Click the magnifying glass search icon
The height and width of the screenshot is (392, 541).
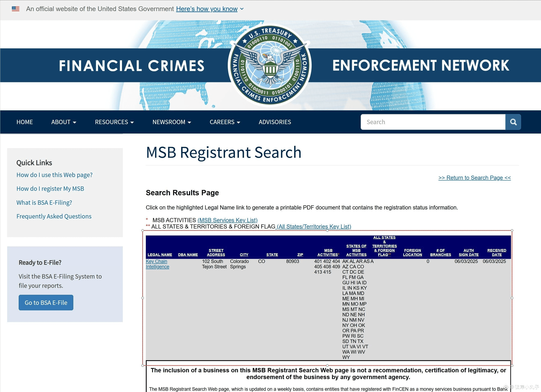tap(513, 122)
